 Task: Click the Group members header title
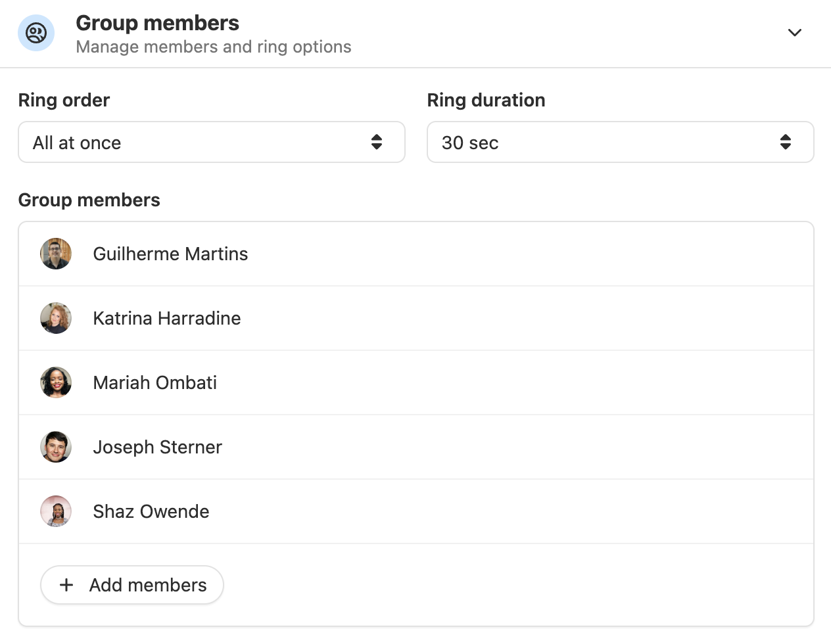point(158,23)
